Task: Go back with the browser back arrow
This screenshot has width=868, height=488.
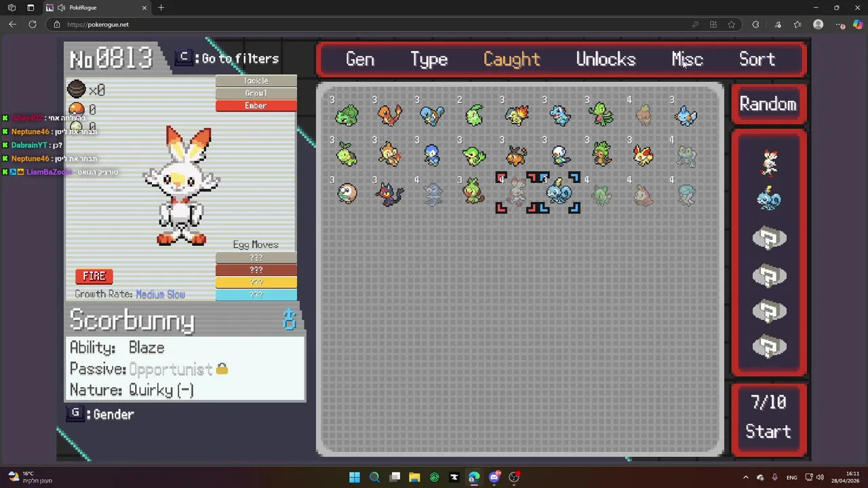Action: pos(12,24)
